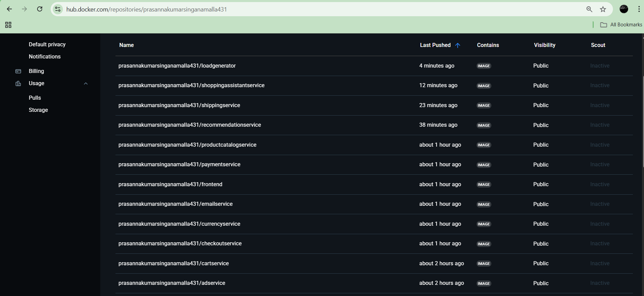The image size is (644, 296).
Task: Open Billing in the sidebar
Action: point(36,71)
